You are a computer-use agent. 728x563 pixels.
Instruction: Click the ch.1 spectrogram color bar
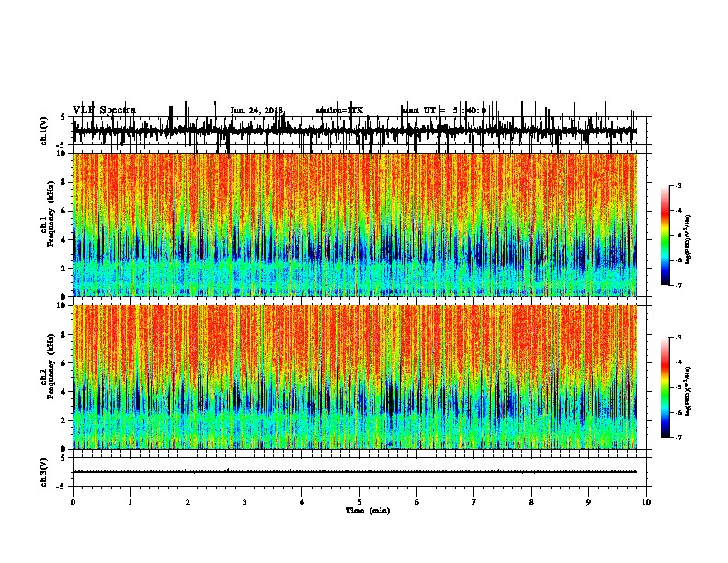665,236
